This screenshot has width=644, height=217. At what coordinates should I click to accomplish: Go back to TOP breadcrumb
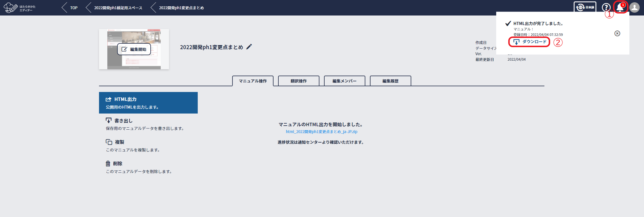74,8
